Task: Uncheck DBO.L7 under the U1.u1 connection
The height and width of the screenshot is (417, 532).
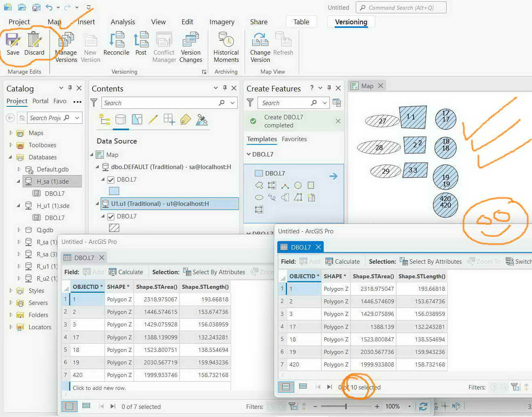Action: coord(111,216)
